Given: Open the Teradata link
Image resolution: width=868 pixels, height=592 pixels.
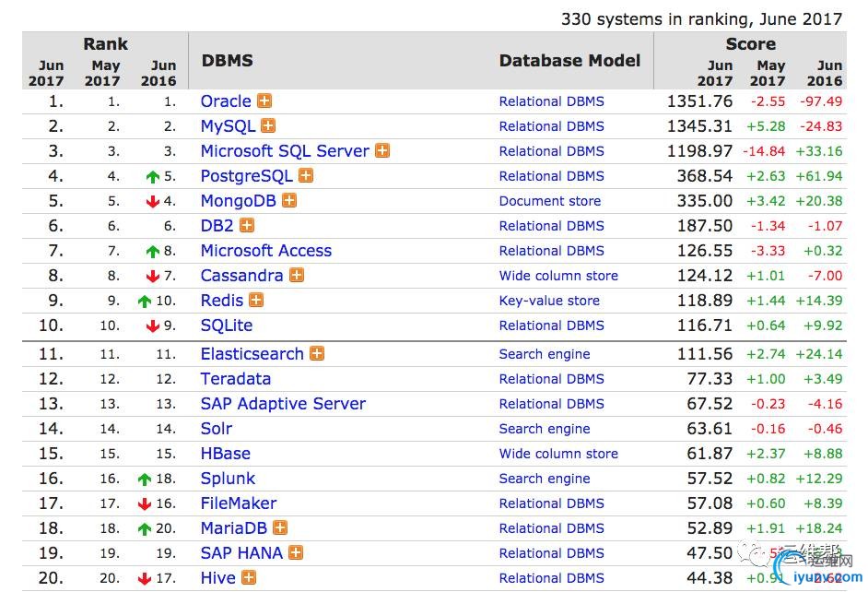Looking at the screenshot, I should point(236,379).
